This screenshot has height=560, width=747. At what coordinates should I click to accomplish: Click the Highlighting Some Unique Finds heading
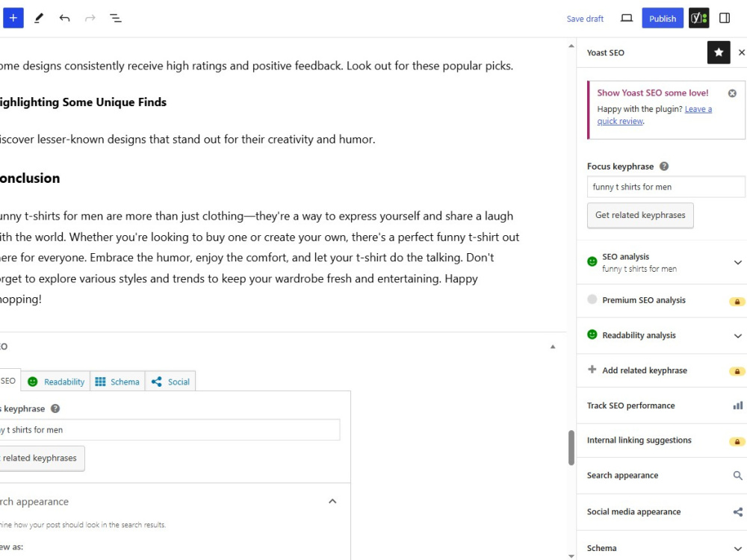(x=83, y=102)
